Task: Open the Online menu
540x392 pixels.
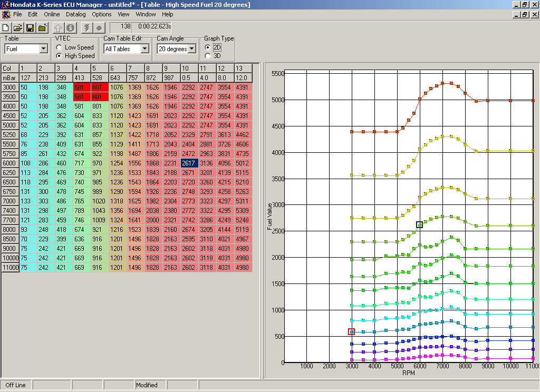Action: point(52,14)
